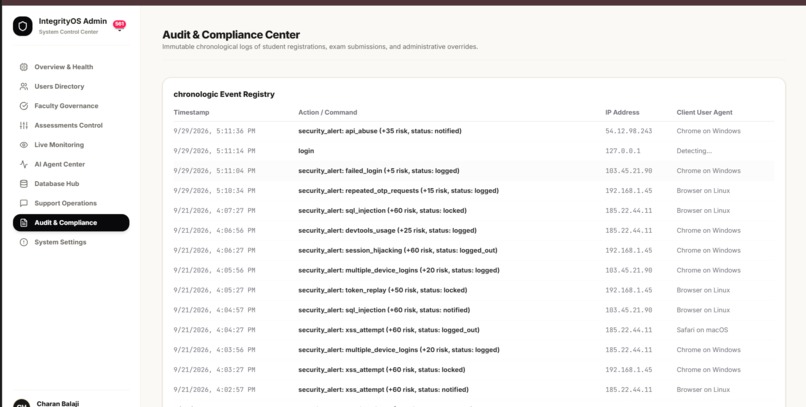Click the Overview & Health gear icon
This screenshot has width=806, height=407.
click(x=24, y=67)
